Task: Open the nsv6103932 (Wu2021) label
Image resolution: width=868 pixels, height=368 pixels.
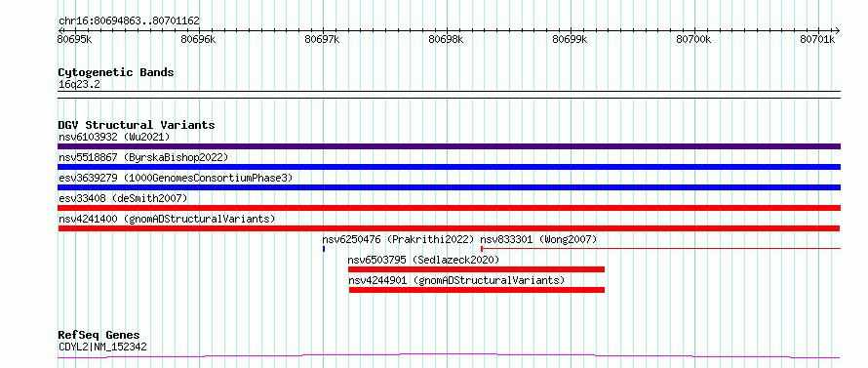Action: click(x=114, y=137)
